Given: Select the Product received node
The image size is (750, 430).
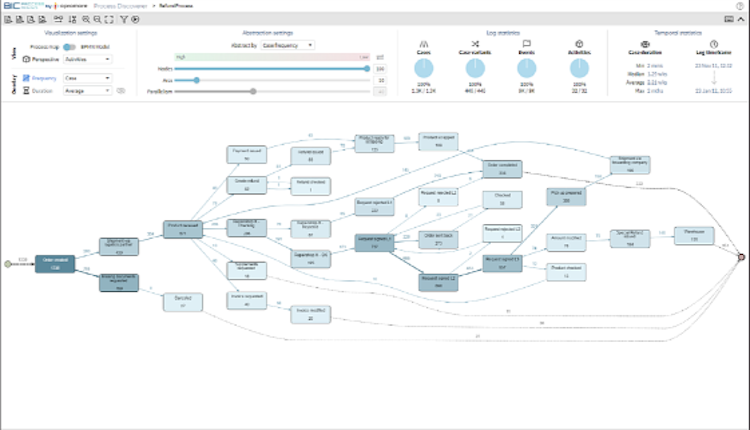Looking at the screenshot, I should tap(183, 230).
